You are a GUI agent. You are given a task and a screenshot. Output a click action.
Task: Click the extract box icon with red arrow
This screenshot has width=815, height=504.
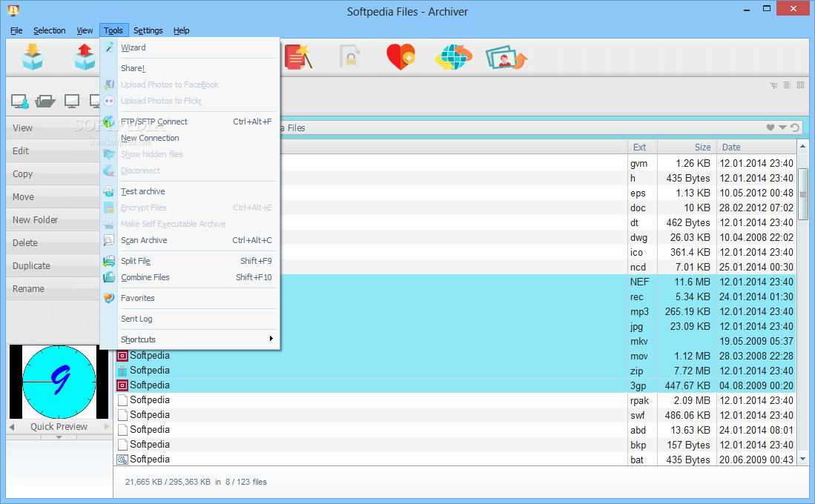[85, 56]
